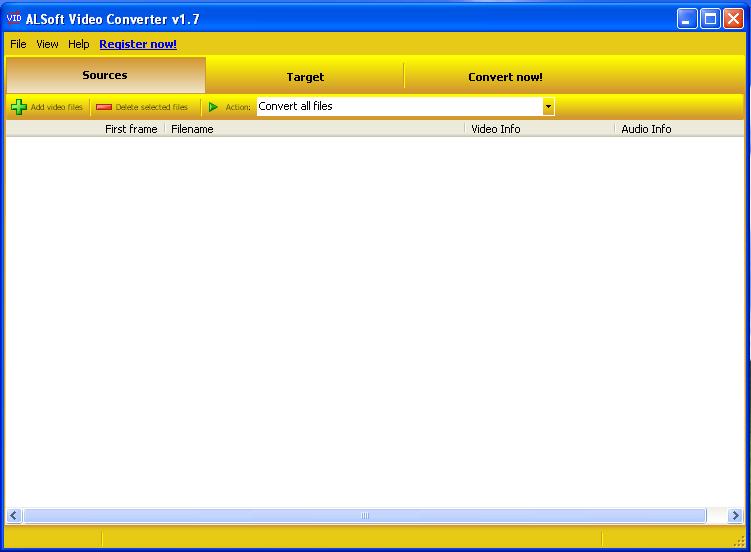Open the Help menu
Viewport: 751px width, 552px height.
(79, 44)
